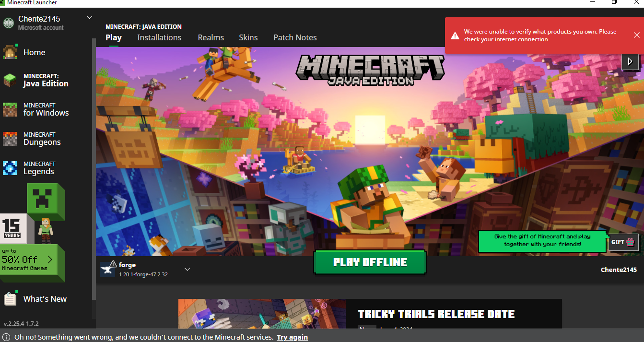Screen dimensions: 644x342
Task: Click the info icon in status bar
Action: coord(7,337)
